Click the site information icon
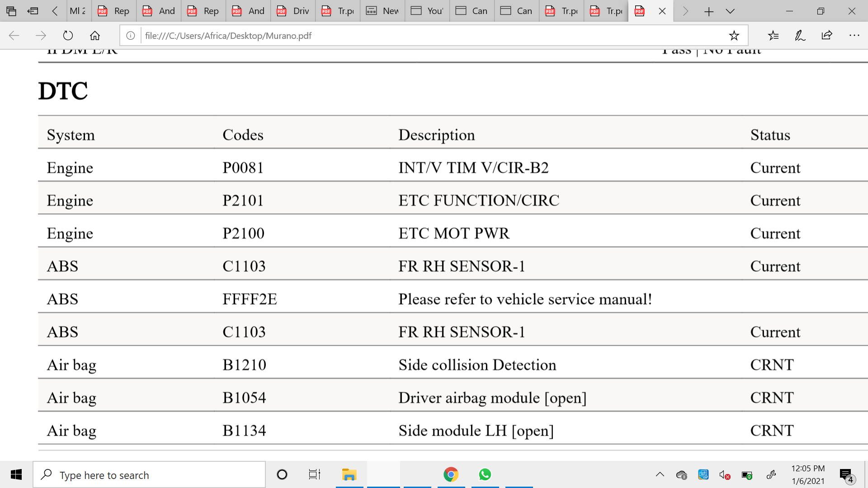The height and width of the screenshot is (488, 868). (131, 36)
